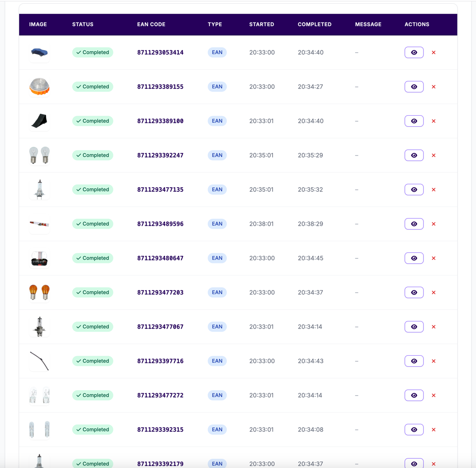Open the 8711293477203 EAN code link
Viewport: 476px width, 468px height.
[x=160, y=292]
